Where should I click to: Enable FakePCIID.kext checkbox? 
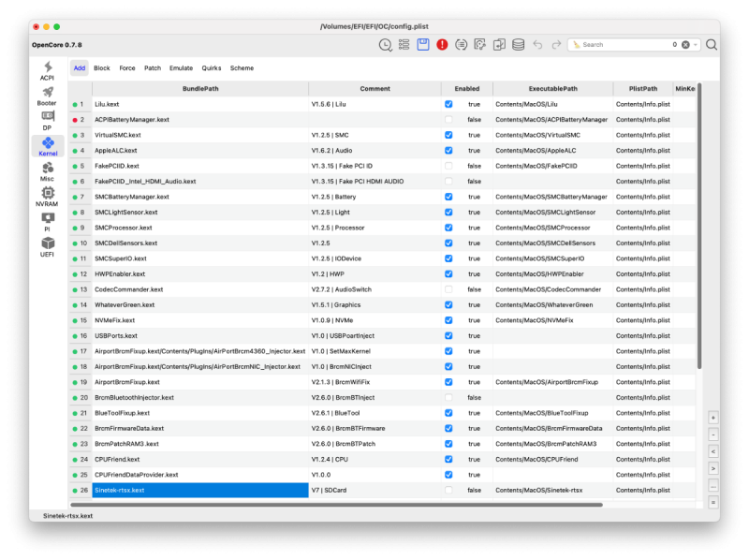pos(448,166)
